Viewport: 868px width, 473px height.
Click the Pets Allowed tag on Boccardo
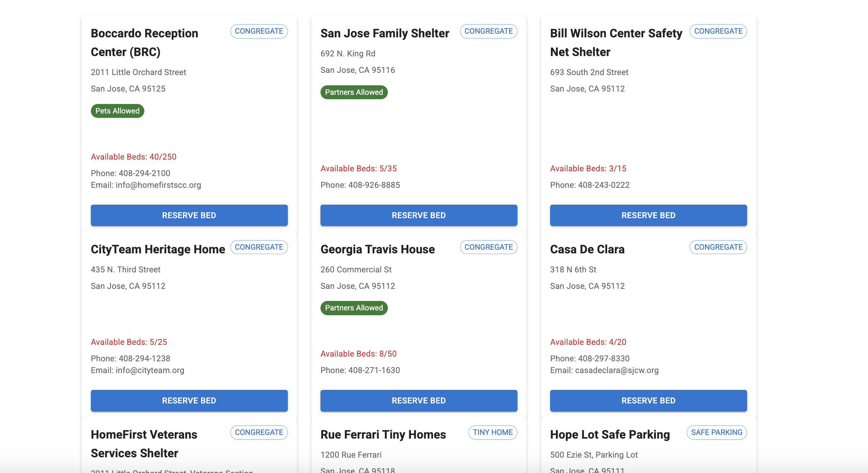[117, 111]
